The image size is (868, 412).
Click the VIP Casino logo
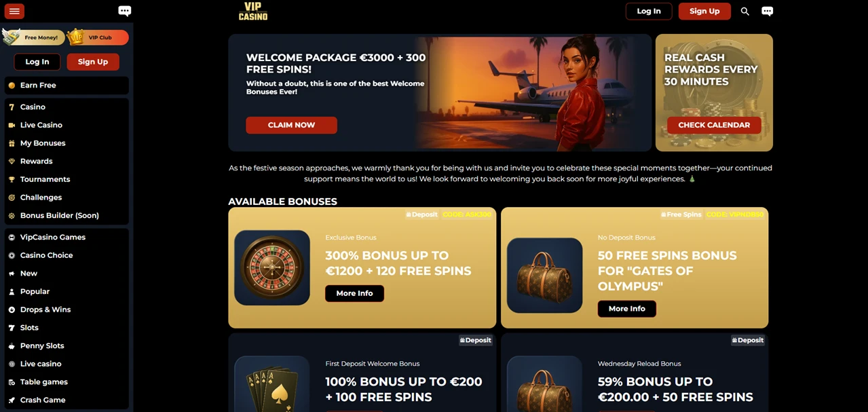tap(252, 11)
